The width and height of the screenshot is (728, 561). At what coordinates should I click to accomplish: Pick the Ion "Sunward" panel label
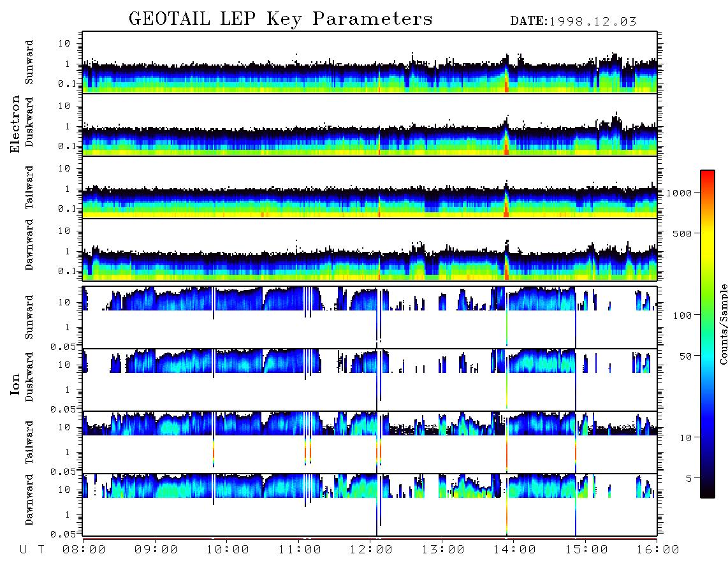point(29,317)
